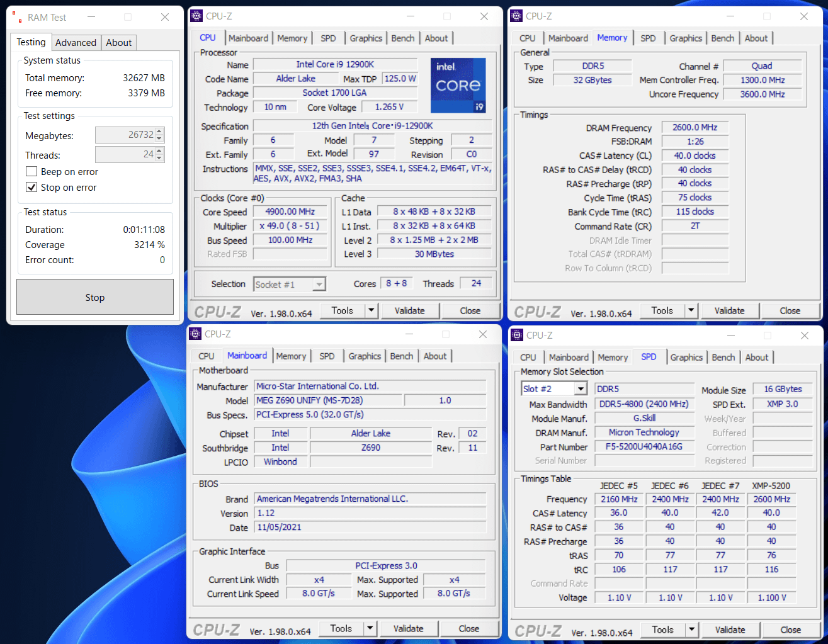Click the RAM Test app icon in title bar

pyautogui.click(x=16, y=17)
